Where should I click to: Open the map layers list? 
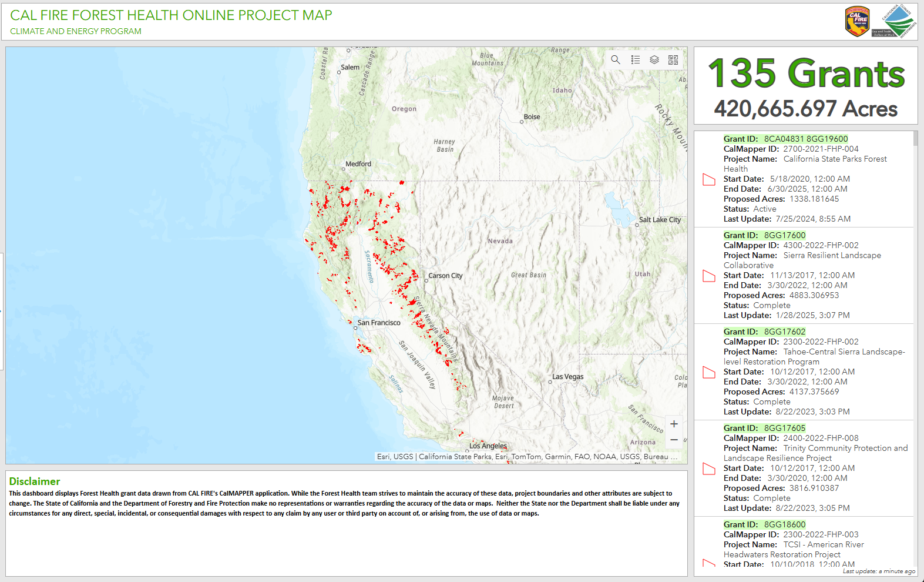click(x=654, y=59)
